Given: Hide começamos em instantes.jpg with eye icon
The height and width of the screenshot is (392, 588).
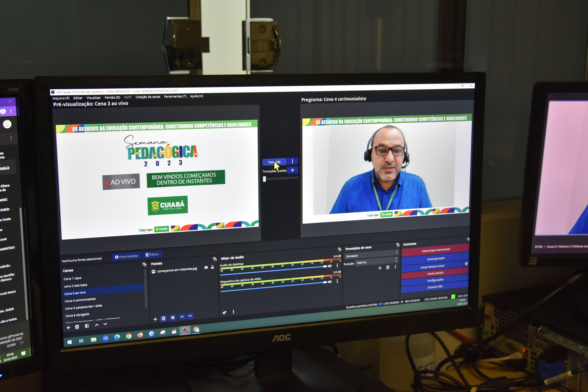Looking at the screenshot, I should [x=206, y=267].
